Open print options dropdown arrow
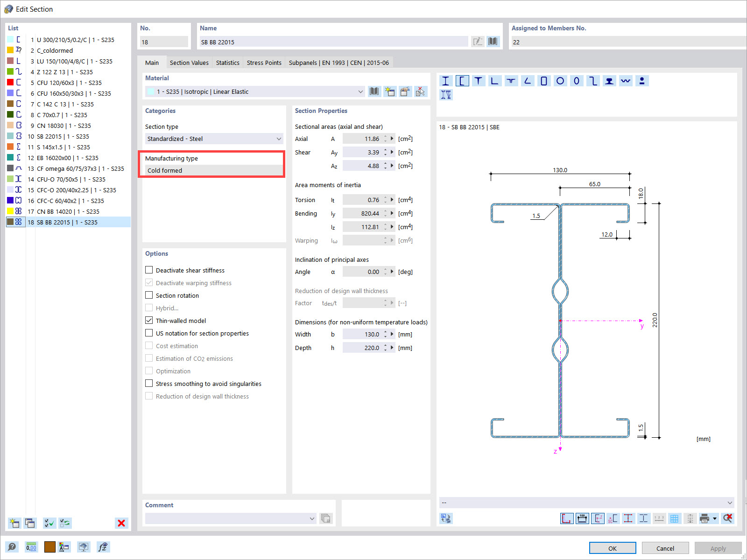Screen dimensions: 747x560 (714, 518)
